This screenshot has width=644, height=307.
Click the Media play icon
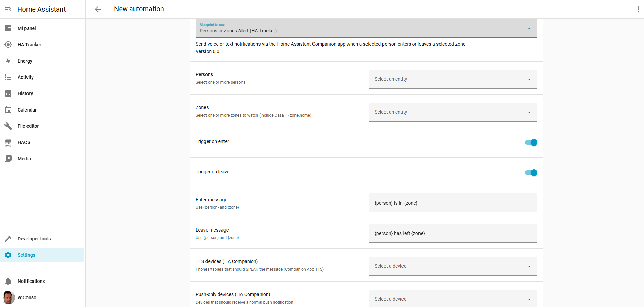point(8,159)
